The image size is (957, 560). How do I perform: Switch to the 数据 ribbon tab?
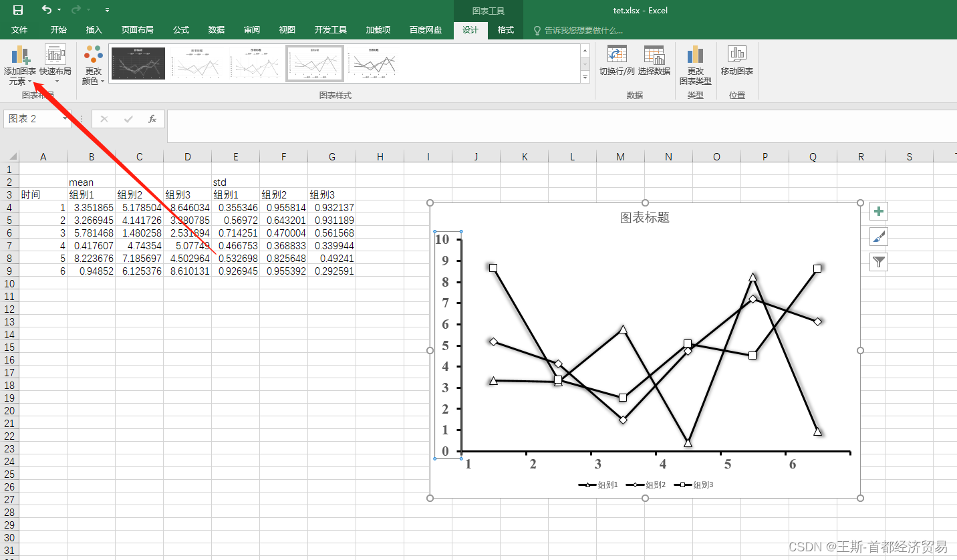tap(217, 30)
